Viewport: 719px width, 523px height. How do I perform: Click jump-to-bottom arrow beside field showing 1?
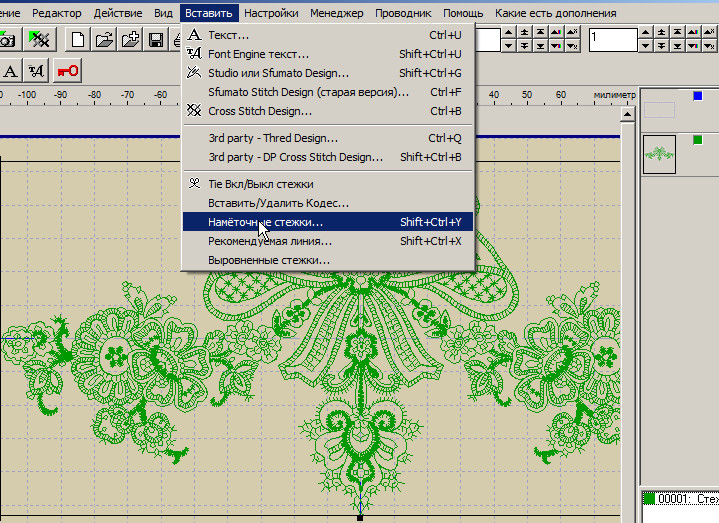(677, 46)
